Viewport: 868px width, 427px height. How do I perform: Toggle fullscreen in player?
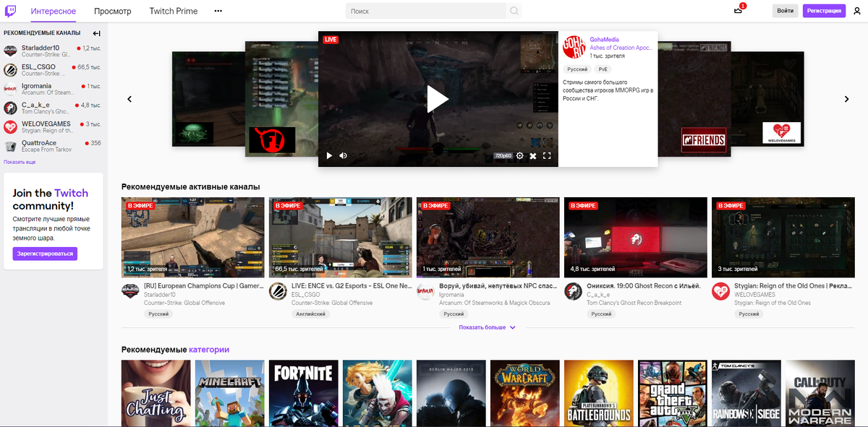click(x=547, y=155)
